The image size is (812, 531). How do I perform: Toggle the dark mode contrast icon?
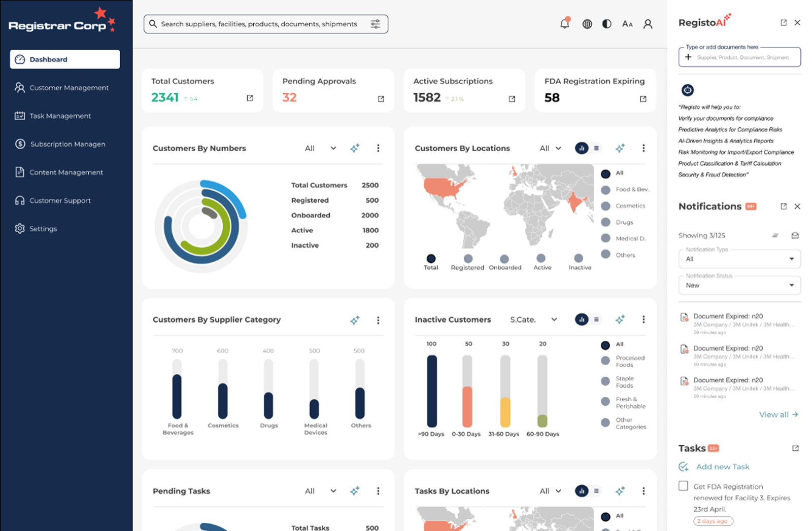point(606,24)
